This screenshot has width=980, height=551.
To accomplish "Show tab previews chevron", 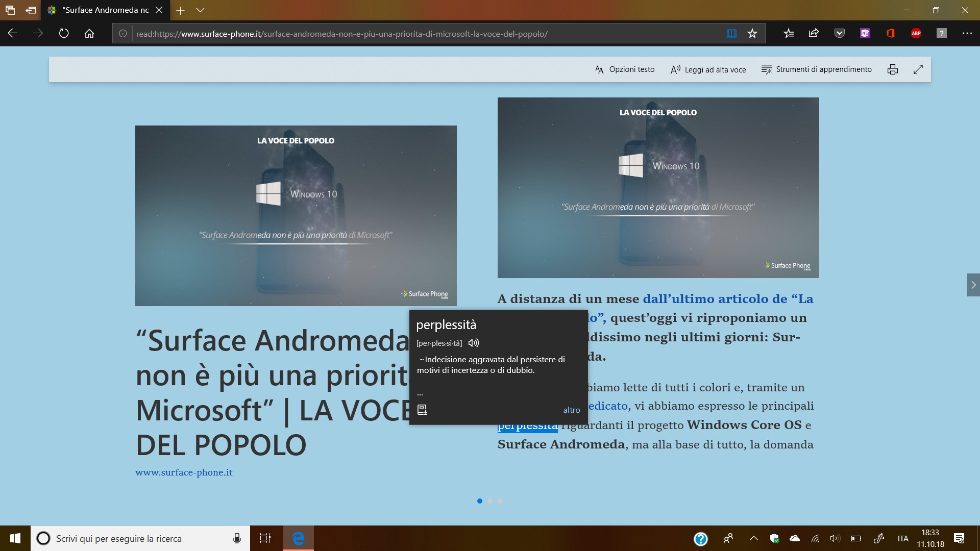I will tap(201, 10).
